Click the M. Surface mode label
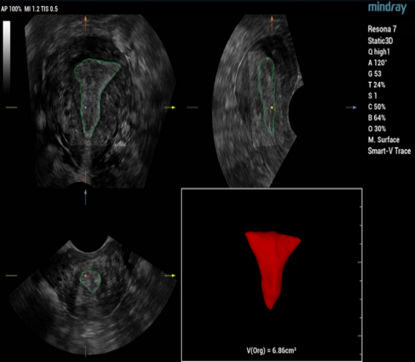 tap(383, 140)
